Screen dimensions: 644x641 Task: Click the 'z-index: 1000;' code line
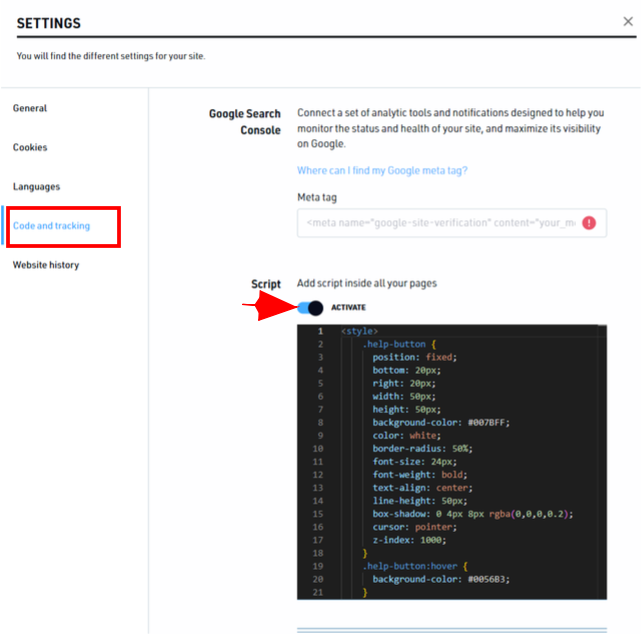[x=409, y=540]
